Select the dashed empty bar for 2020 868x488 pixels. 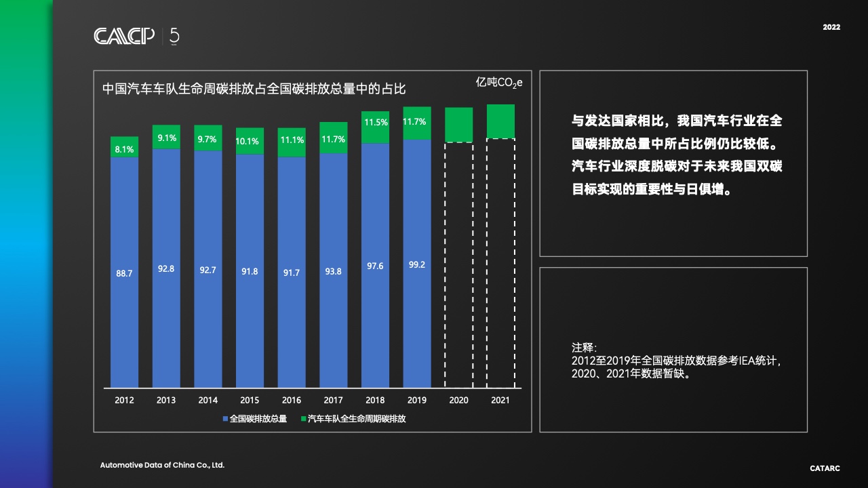click(x=459, y=264)
